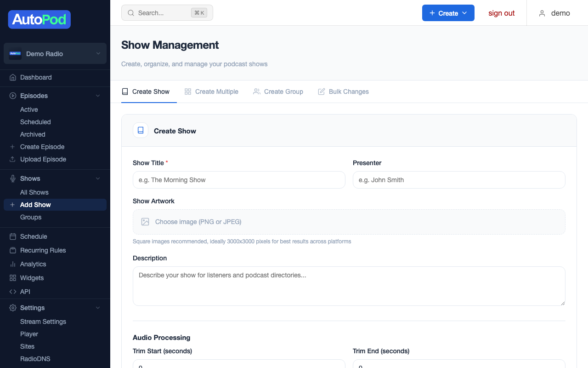
Task: Click the Episodes microphone icon
Action: click(x=12, y=96)
